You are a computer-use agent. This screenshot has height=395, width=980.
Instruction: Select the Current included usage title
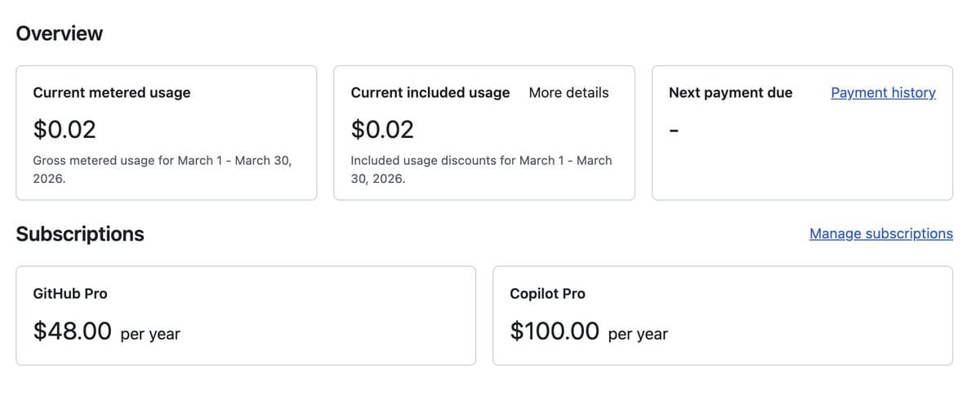click(x=430, y=93)
